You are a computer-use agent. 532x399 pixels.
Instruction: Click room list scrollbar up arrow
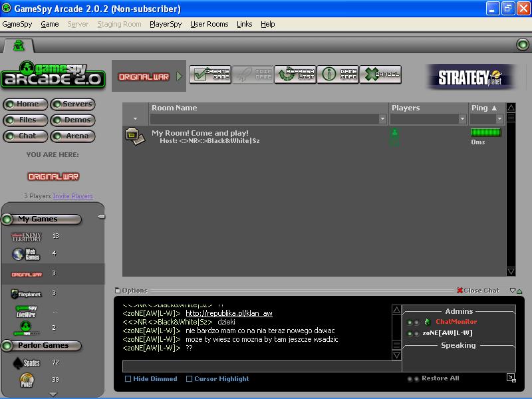[511, 108]
